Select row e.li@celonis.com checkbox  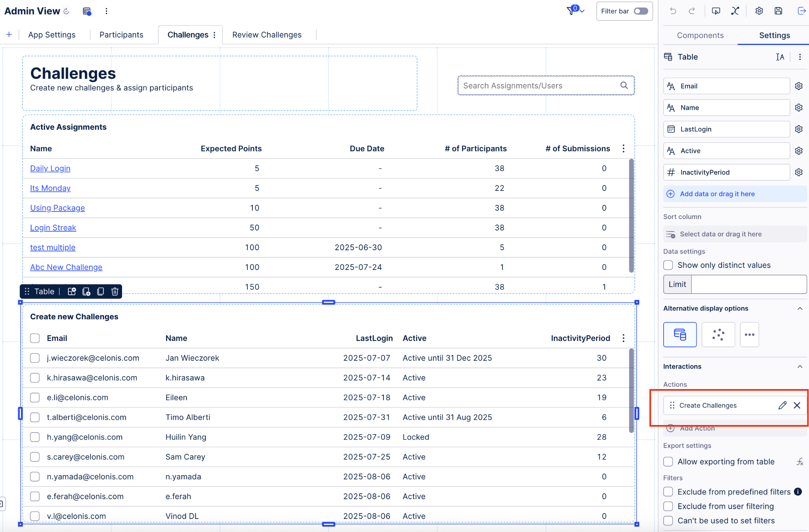(x=35, y=397)
